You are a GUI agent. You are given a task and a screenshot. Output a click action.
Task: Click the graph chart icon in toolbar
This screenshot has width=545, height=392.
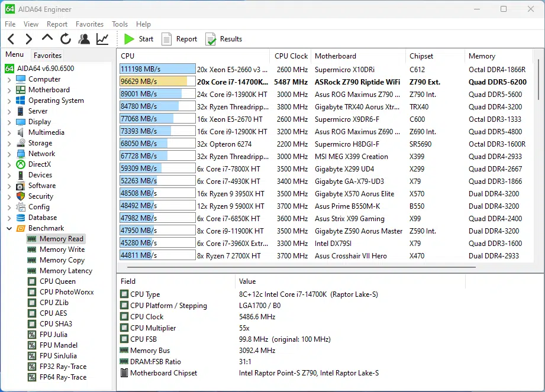click(102, 39)
